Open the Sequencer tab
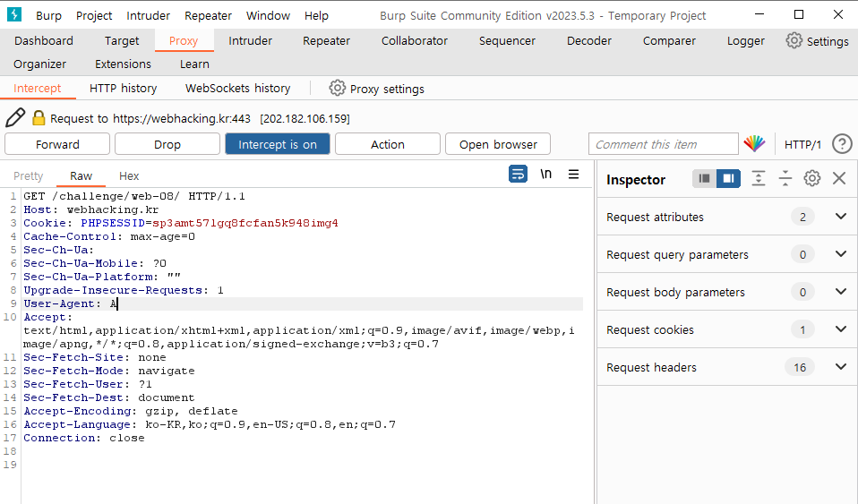The image size is (858, 504). point(507,40)
